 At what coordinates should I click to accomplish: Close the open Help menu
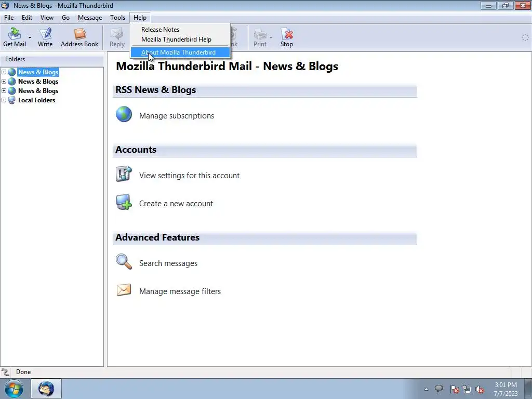(x=140, y=18)
